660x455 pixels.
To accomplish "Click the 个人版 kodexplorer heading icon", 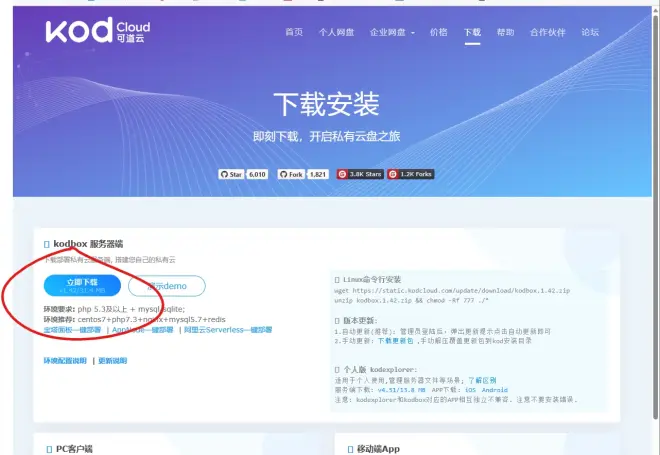I will point(337,370).
